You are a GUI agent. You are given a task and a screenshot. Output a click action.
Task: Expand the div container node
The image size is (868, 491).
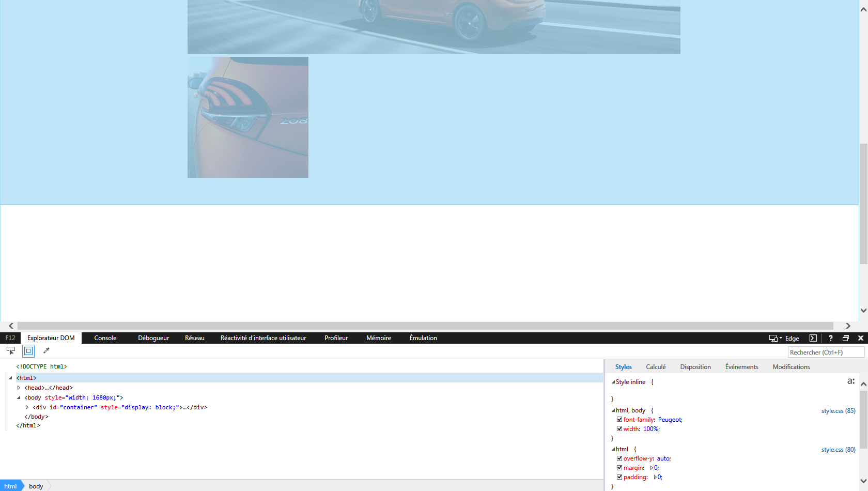pyautogui.click(x=27, y=407)
